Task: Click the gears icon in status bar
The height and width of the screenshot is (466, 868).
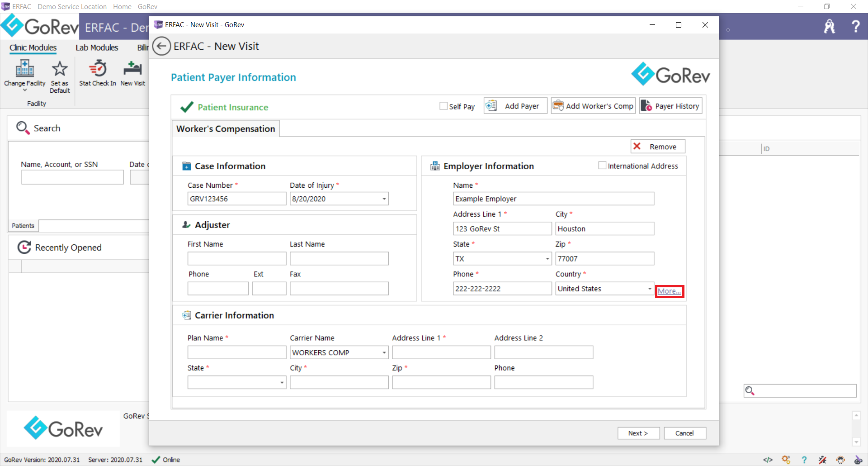Action: click(786, 460)
